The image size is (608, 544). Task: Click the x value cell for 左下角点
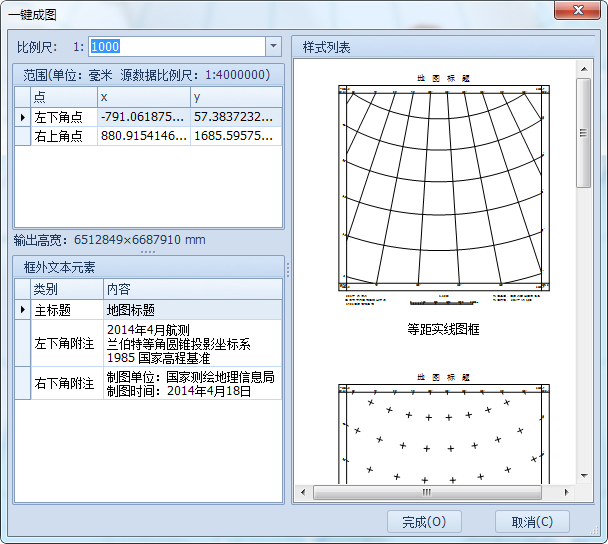tap(143, 117)
